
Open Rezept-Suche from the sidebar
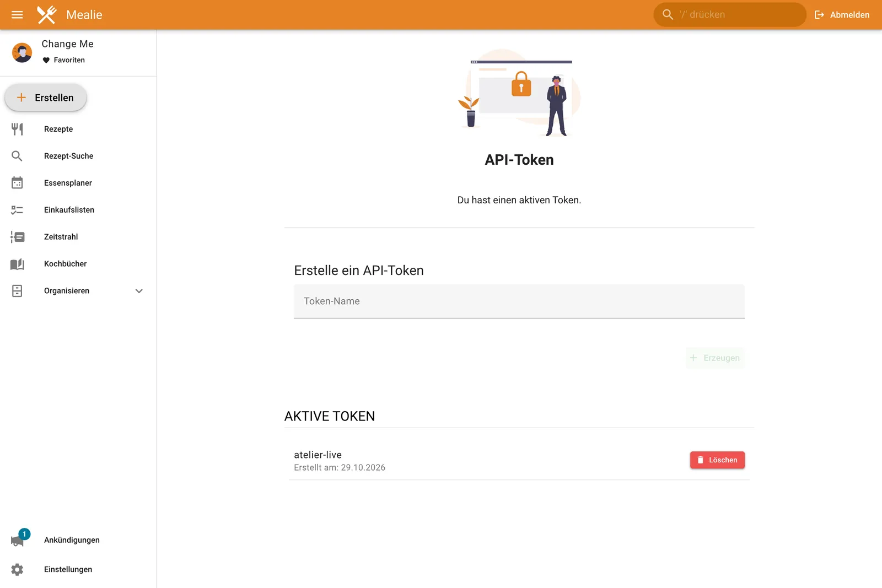78,156
